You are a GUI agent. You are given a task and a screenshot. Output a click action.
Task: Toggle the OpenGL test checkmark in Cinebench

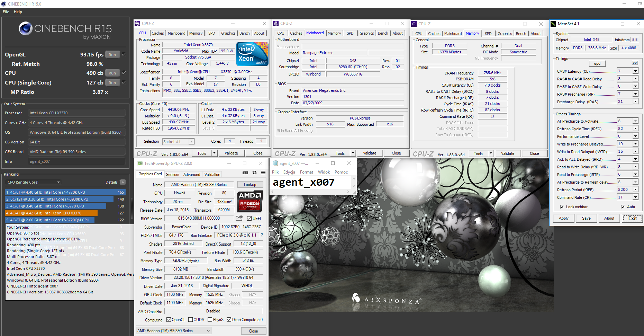click(x=124, y=54)
